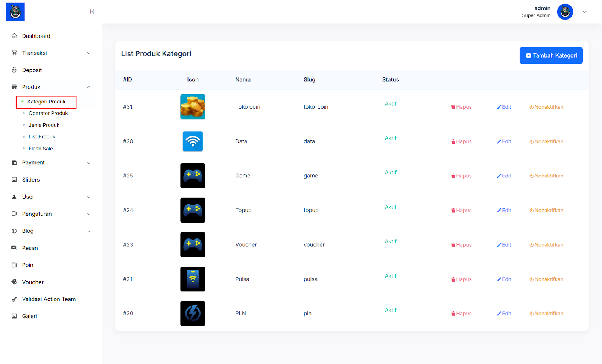Click the Dashboard home icon
Image resolution: width=602 pixels, height=364 pixels.
coord(14,36)
